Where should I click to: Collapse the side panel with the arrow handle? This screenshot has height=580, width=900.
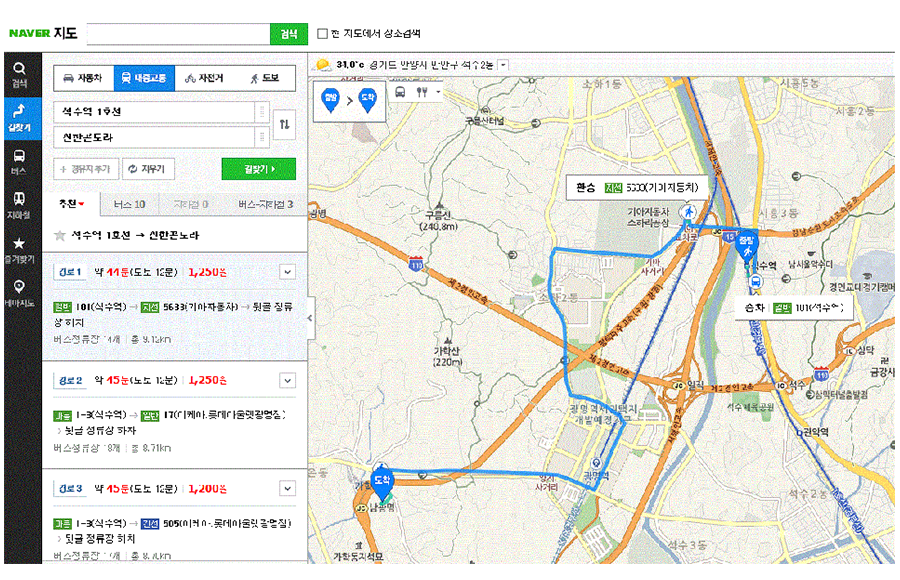[310, 318]
